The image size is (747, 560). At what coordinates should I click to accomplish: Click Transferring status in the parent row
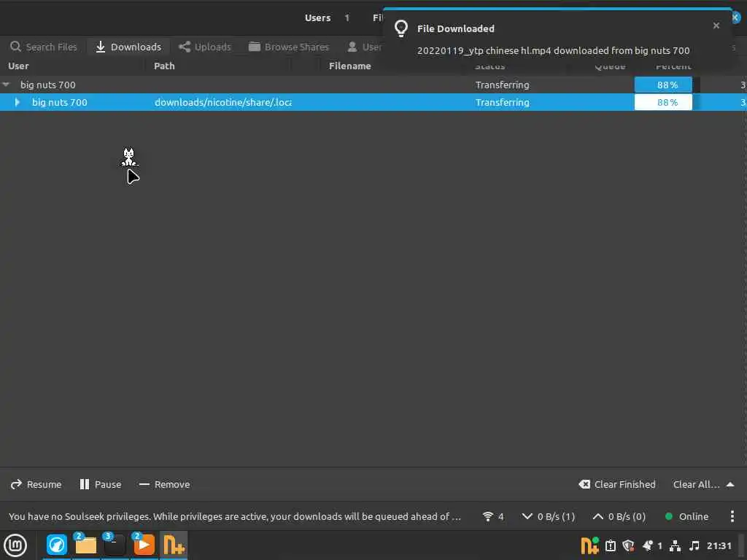(x=502, y=85)
